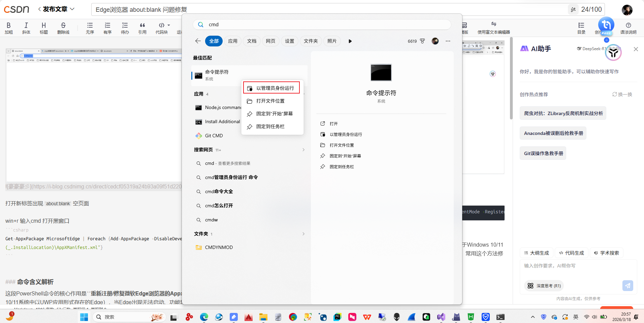Select topic Anaconda被误删后抢救手册
Image resolution: width=644 pixels, height=323 pixels.
click(x=553, y=133)
